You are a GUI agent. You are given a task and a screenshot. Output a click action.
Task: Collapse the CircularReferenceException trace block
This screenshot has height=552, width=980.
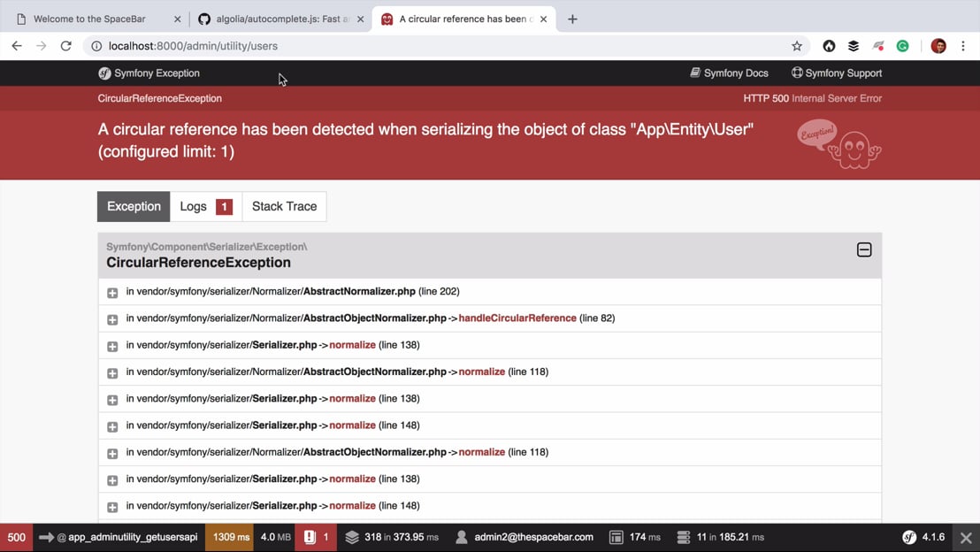coord(864,250)
